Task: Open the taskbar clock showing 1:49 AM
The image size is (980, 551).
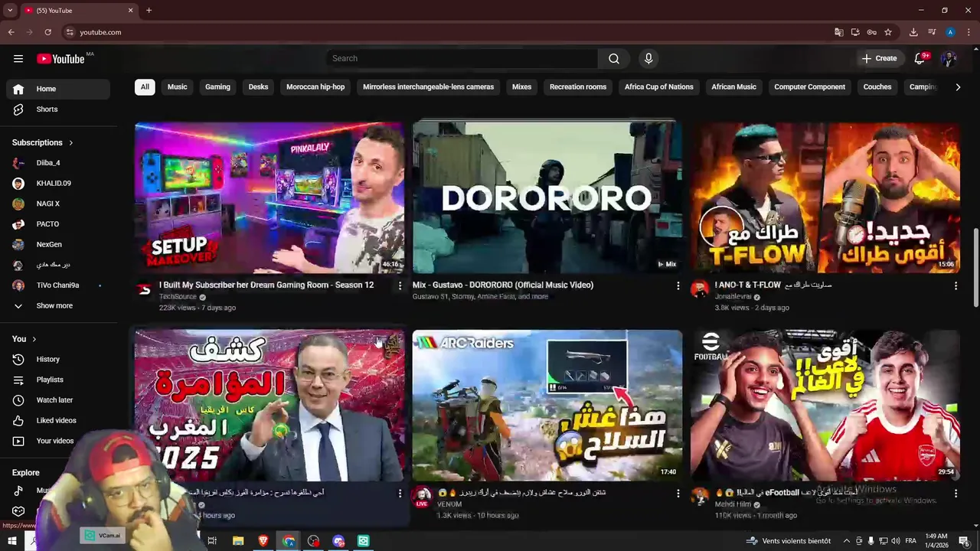Action: [936, 541]
